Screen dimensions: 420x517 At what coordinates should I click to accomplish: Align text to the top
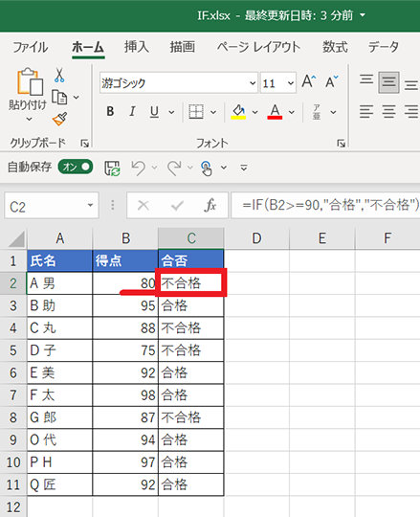tap(366, 79)
